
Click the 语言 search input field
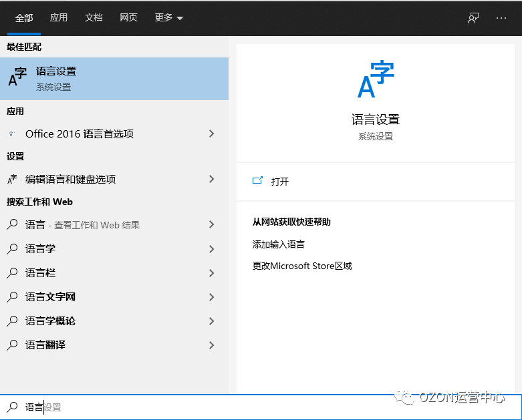[261, 407]
